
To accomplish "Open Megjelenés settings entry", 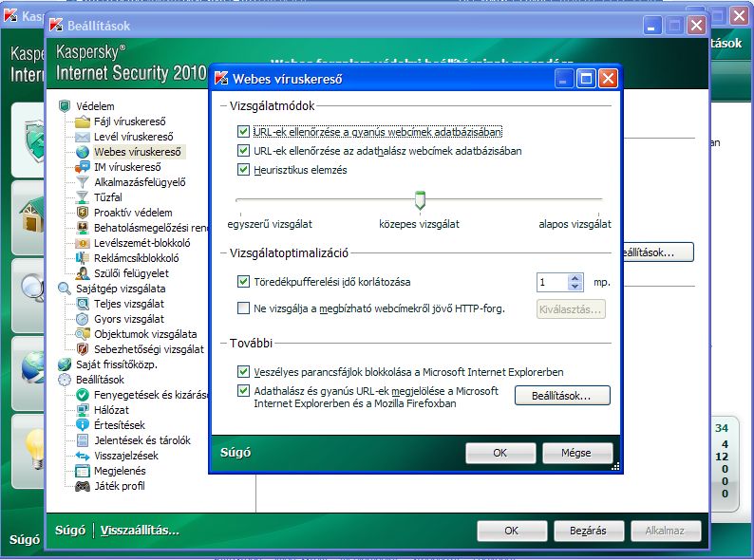I will (120, 471).
